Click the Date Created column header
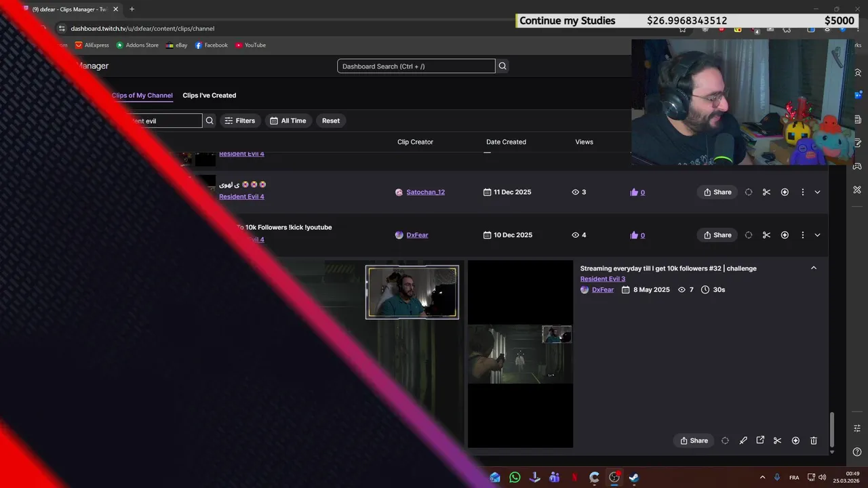The image size is (868, 488). 506,142
